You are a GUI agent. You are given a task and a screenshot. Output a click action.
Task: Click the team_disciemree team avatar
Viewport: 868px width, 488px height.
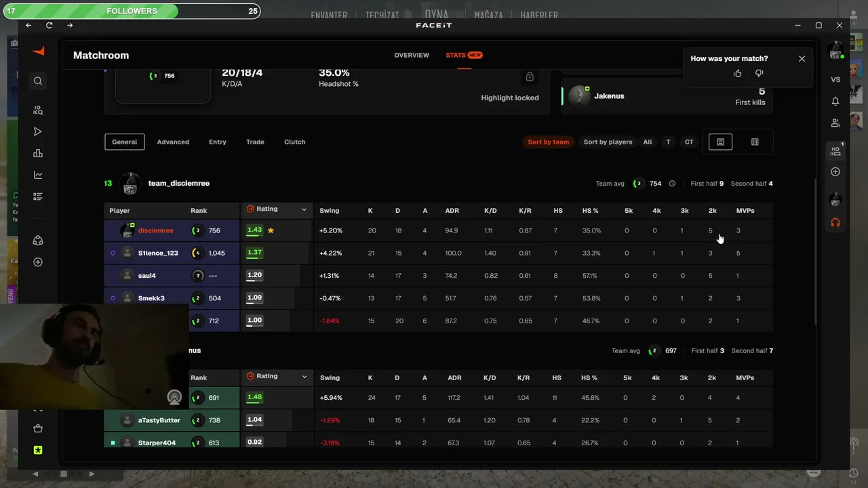point(130,184)
